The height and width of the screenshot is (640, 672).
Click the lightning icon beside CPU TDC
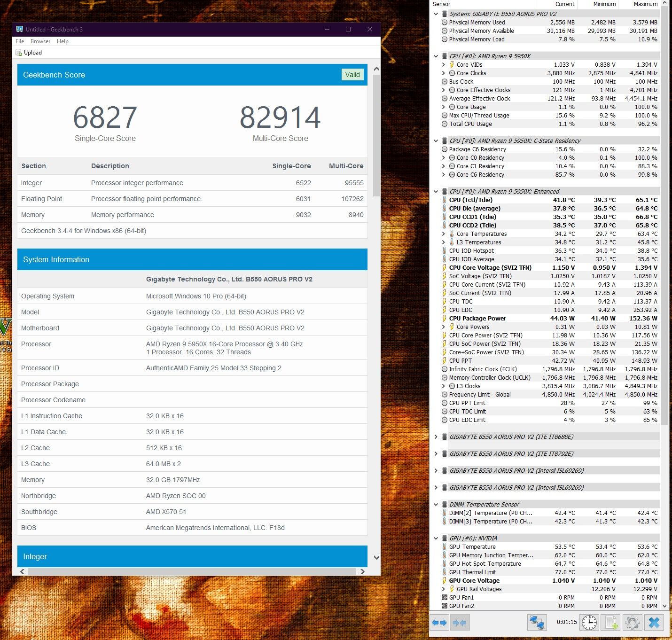point(444,301)
